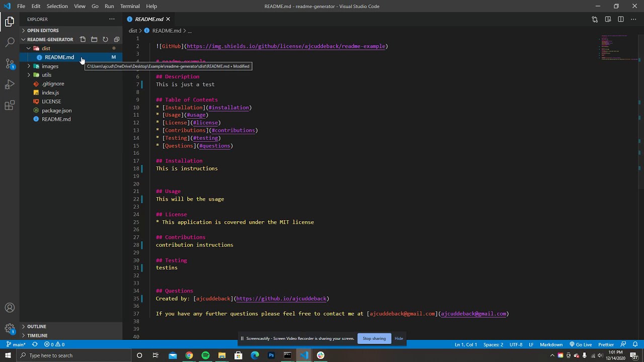The height and width of the screenshot is (362, 644).
Task: Open the Accounts menu icon
Action: point(10,308)
